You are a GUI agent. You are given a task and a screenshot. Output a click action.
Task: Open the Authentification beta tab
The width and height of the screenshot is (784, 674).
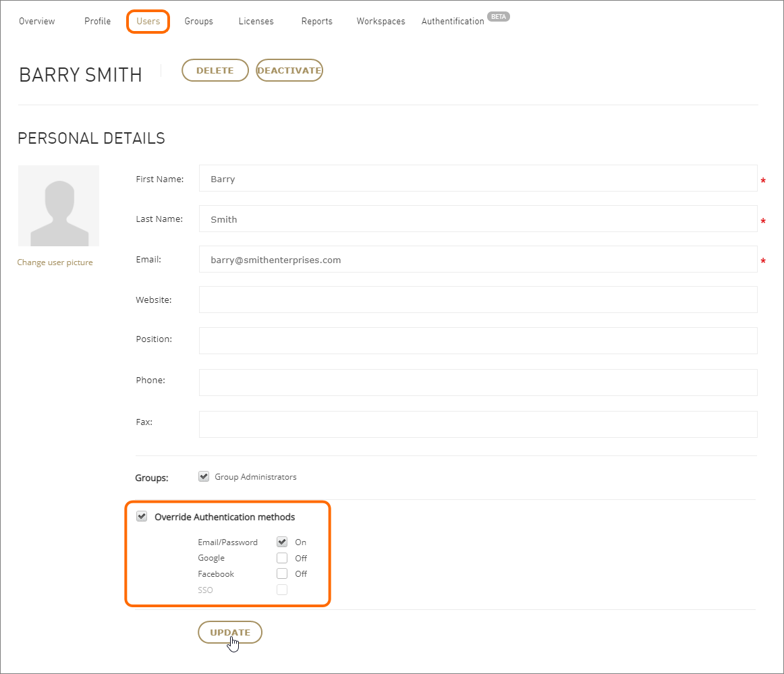tap(453, 22)
